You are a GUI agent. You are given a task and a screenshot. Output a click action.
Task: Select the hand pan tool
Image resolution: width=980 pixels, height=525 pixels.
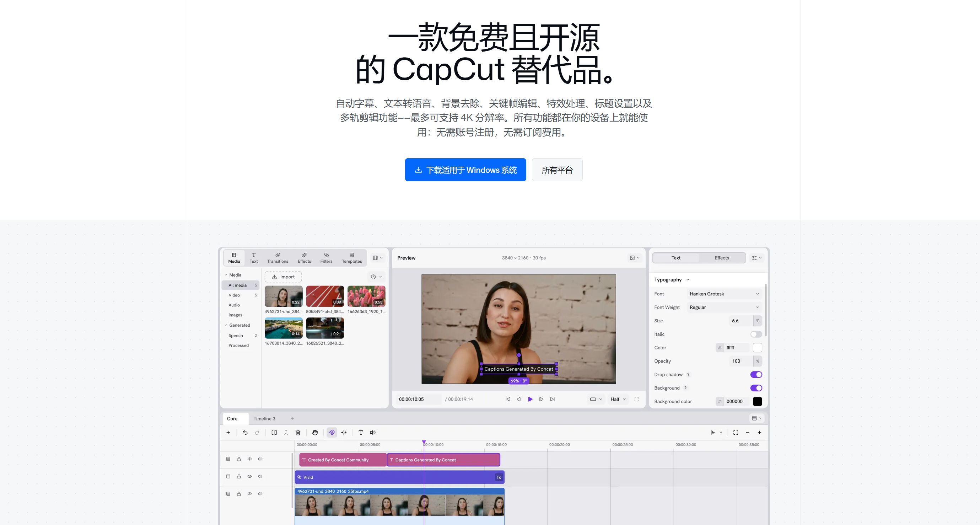315,433
